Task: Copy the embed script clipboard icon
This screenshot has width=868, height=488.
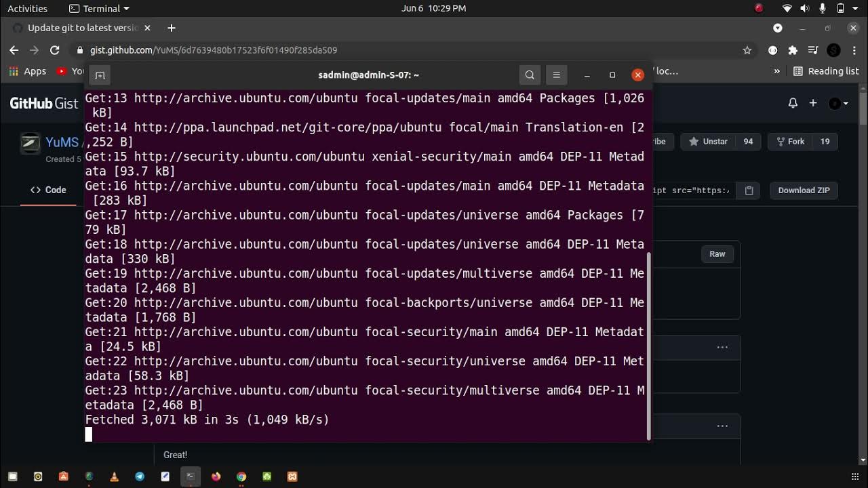Action: (x=749, y=190)
